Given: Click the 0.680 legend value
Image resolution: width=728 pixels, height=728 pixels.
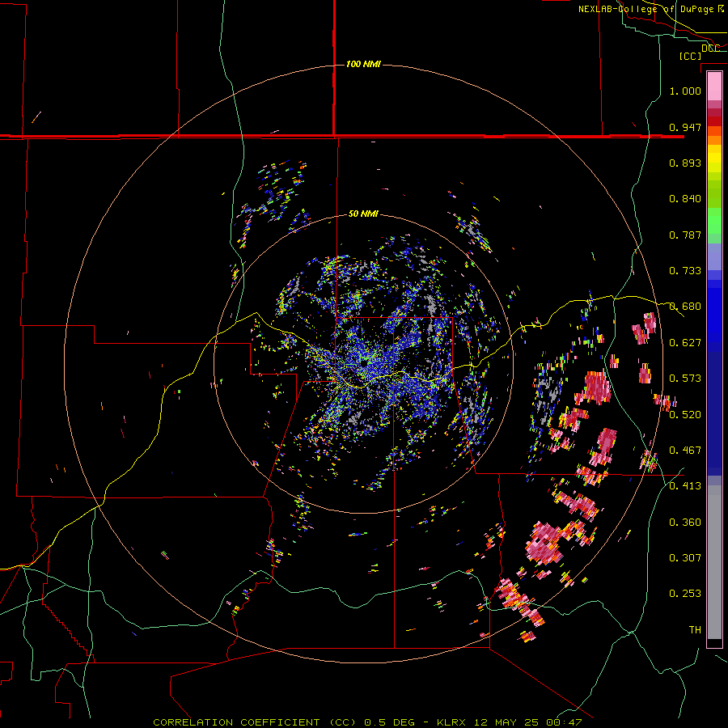Looking at the screenshot, I should (685, 306).
